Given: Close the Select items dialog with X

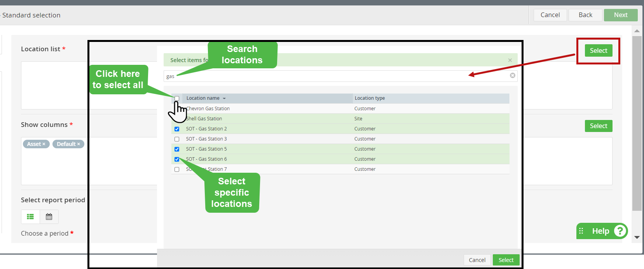Looking at the screenshot, I should [x=510, y=60].
